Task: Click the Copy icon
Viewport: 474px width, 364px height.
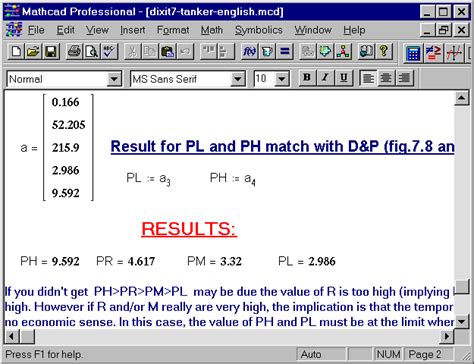Action: 150,52
